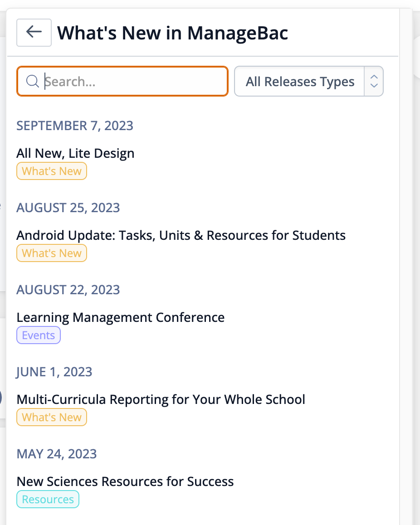
Task: Click What's New tag under Multi-Curricula Reporting
Action: (52, 417)
